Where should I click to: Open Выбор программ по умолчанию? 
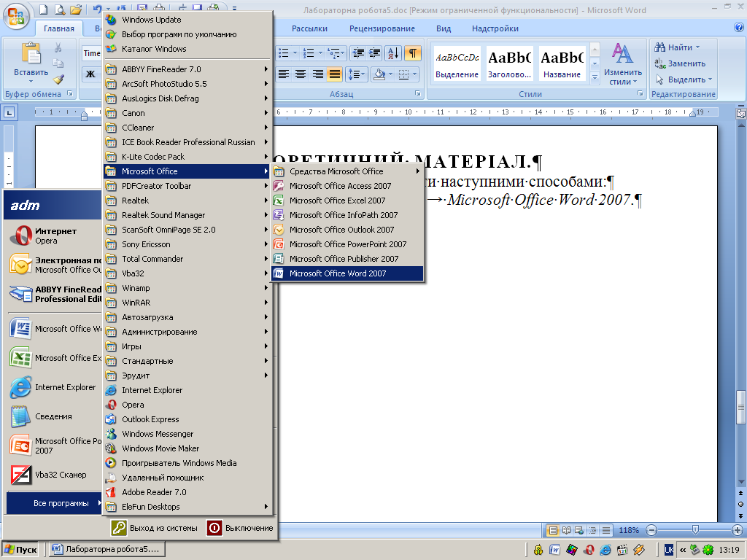coord(187,34)
